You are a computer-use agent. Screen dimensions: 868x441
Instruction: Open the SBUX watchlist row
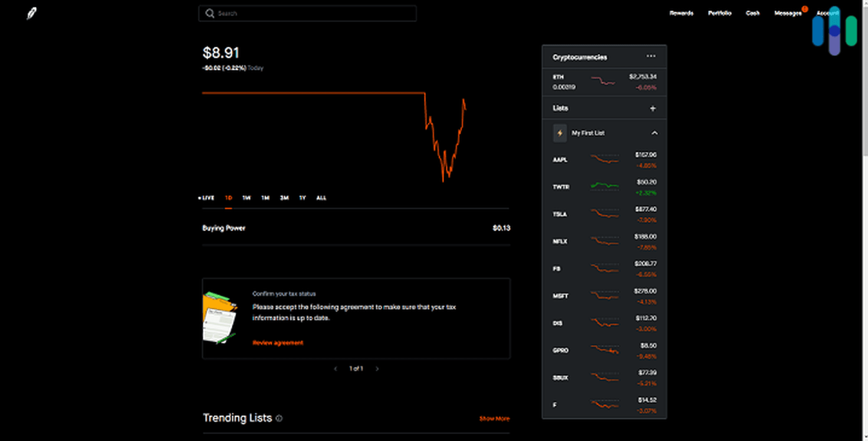604,378
